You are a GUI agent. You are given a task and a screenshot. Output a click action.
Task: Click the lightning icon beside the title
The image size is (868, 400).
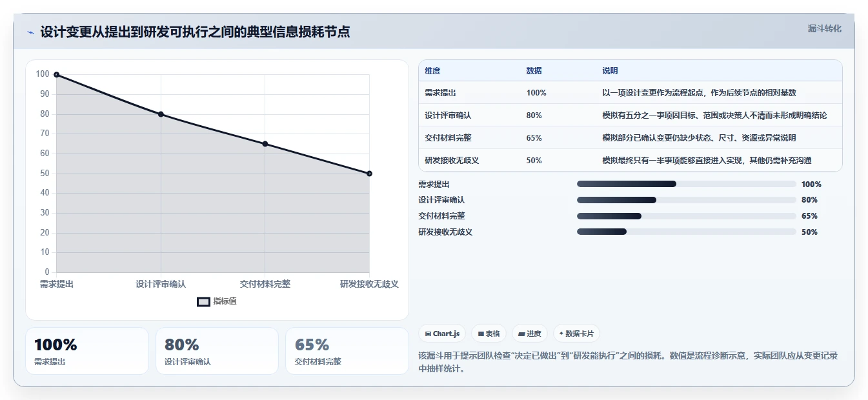tap(30, 32)
